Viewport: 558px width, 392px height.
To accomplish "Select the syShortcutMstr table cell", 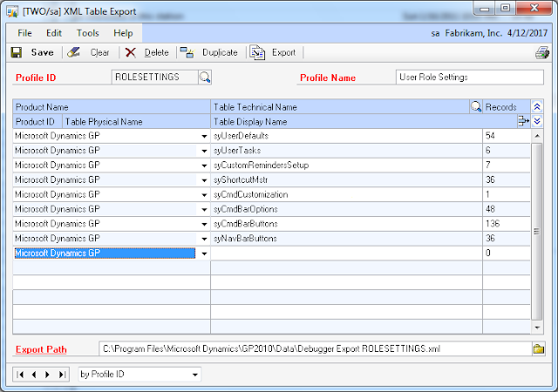I will click(346, 180).
